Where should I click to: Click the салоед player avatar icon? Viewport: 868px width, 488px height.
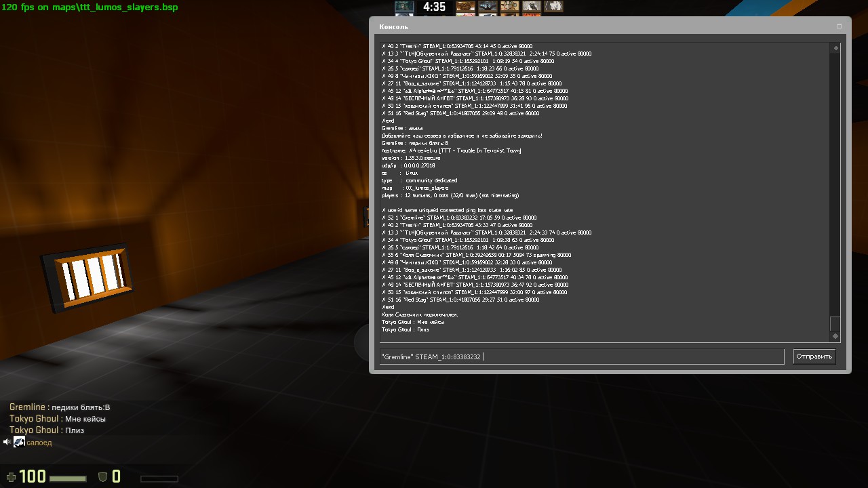(19, 443)
